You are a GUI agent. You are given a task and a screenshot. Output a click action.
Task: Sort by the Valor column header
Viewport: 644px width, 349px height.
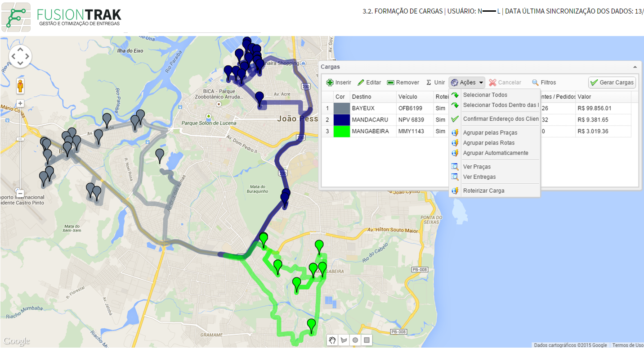pos(604,97)
